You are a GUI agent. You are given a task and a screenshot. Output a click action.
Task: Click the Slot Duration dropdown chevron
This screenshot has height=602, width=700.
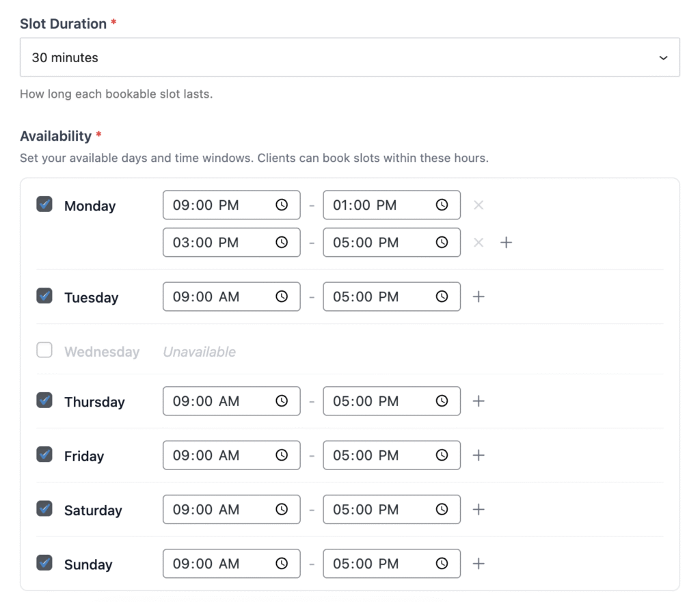663,58
